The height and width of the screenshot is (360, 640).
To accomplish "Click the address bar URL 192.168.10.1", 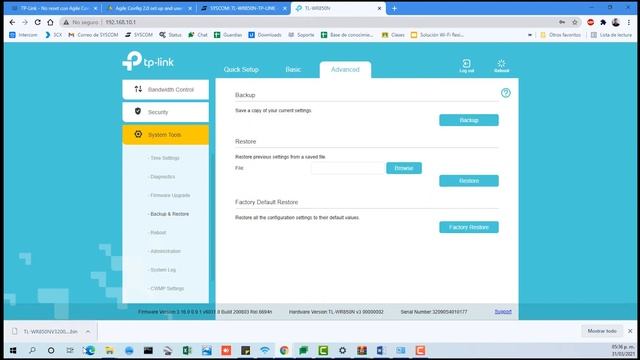I will 121,22.
